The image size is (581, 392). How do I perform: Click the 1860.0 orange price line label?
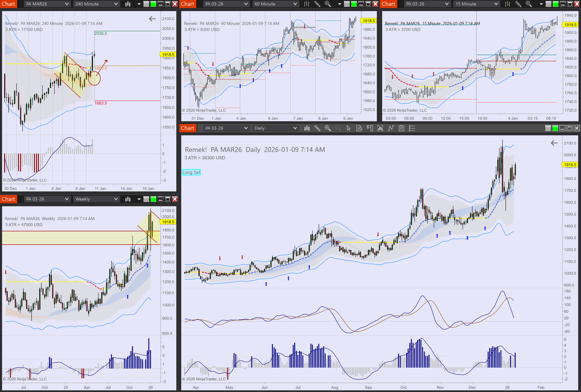pos(101,68)
